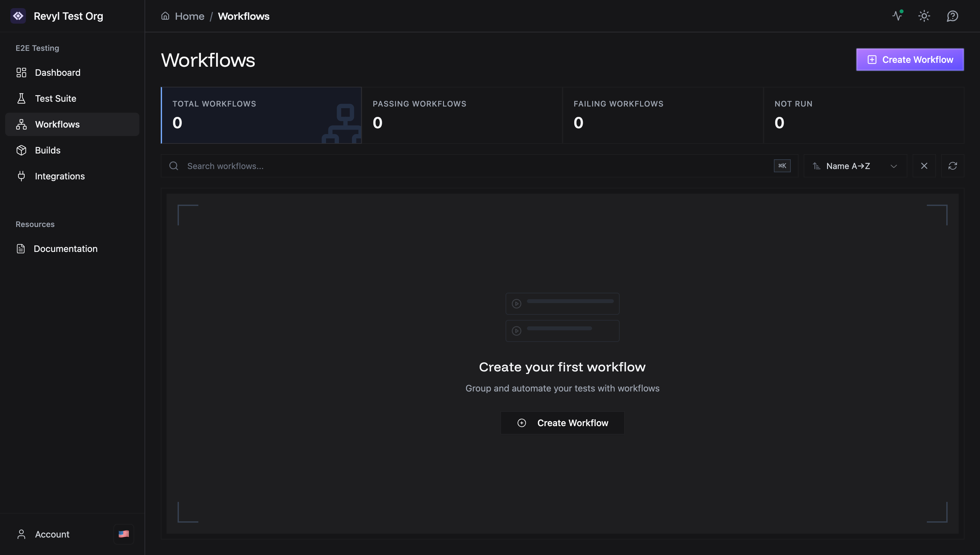Open the Dashboard from the sidebar

pos(57,73)
